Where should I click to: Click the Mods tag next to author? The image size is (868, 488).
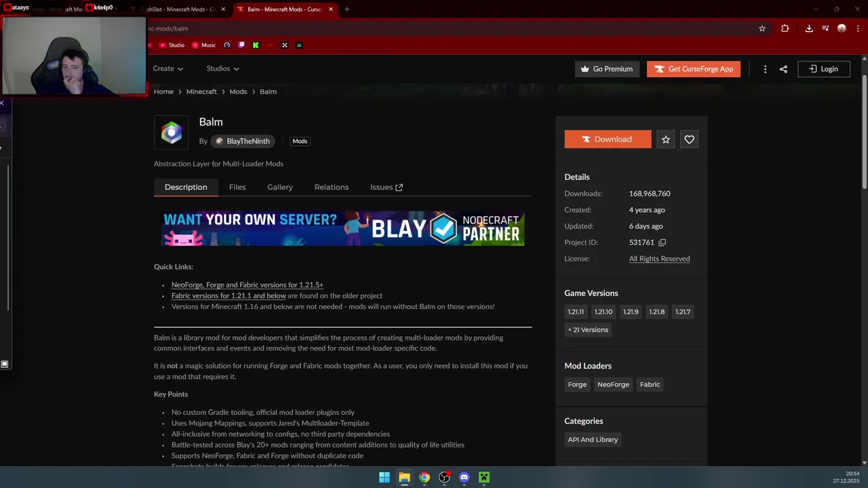tap(300, 141)
